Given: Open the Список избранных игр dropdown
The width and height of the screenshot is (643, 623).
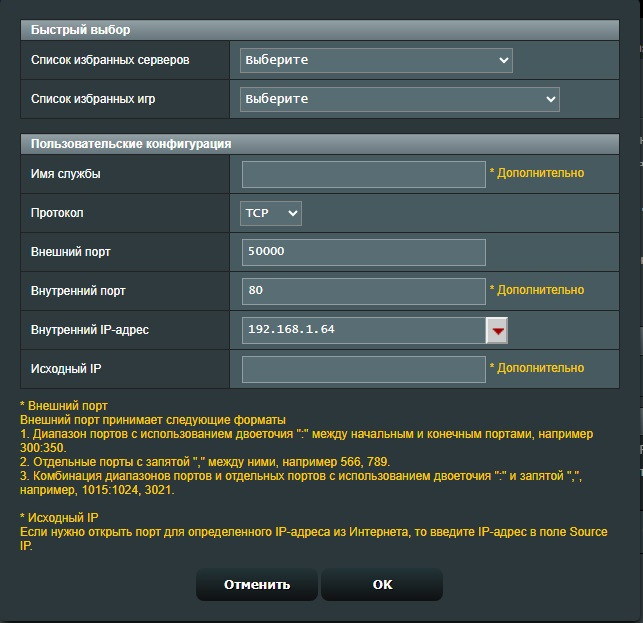Looking at the screenshot, I should coord(399,99).
